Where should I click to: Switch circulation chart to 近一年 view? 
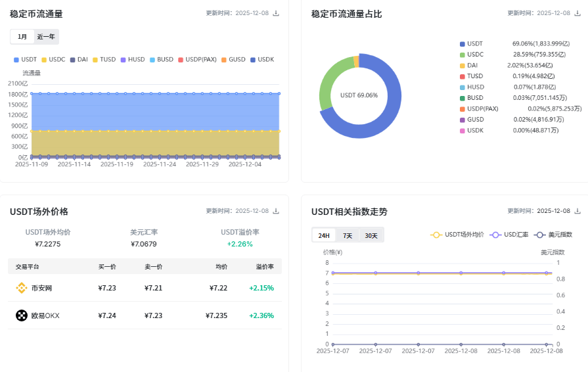(46, 37)
